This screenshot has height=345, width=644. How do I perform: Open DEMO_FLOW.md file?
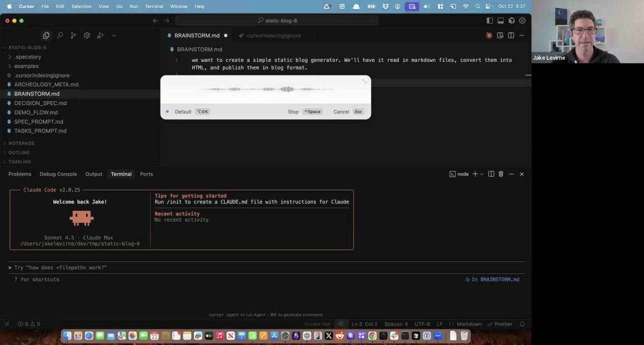(x=36, y=112)
